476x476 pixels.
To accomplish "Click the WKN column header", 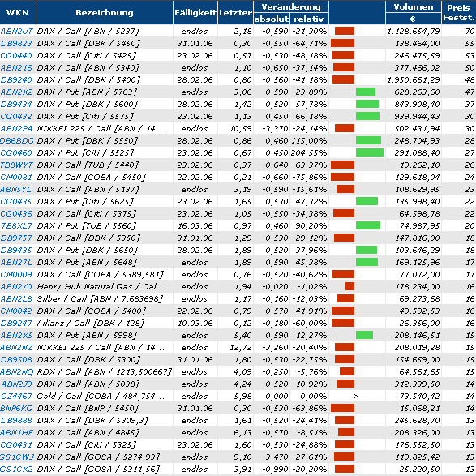I will pyautogui.click(x=17, y=12).
